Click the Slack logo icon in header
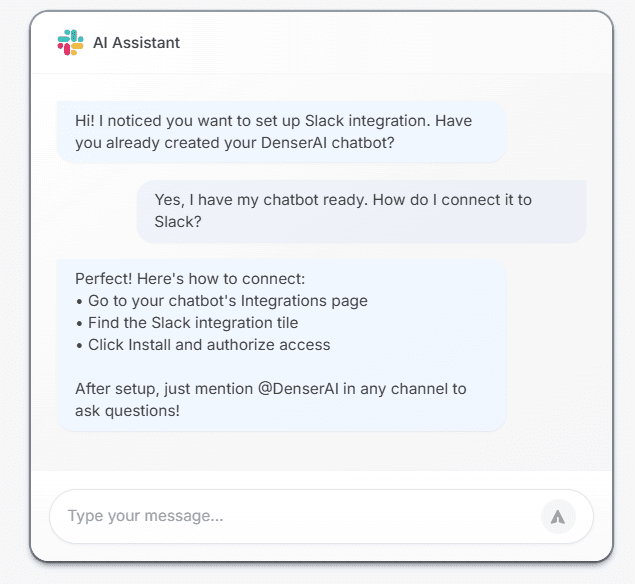635x584 pixels. [x=70, y=43]
